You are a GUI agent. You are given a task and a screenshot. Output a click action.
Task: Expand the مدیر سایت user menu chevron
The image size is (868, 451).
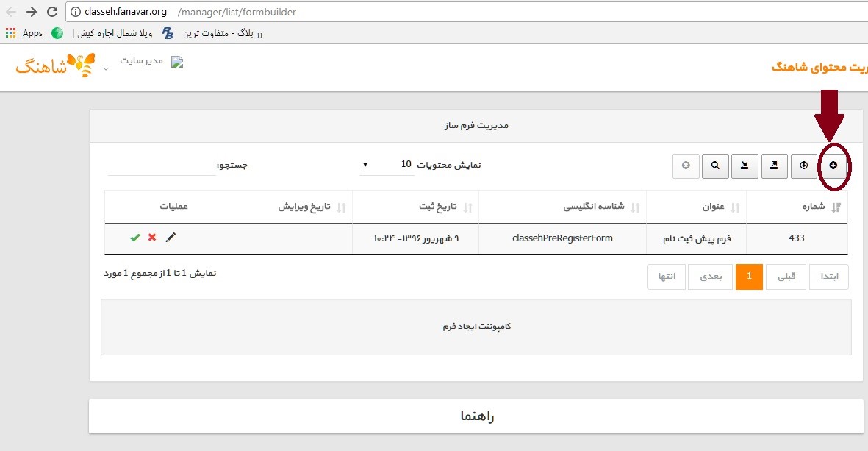click(x=106, y=68)
